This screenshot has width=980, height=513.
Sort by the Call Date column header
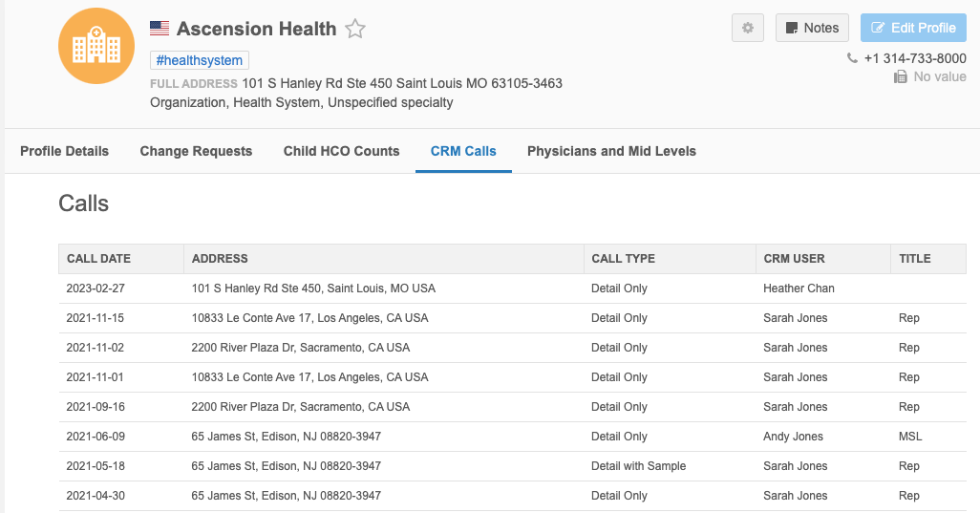[x=98, y=259]
